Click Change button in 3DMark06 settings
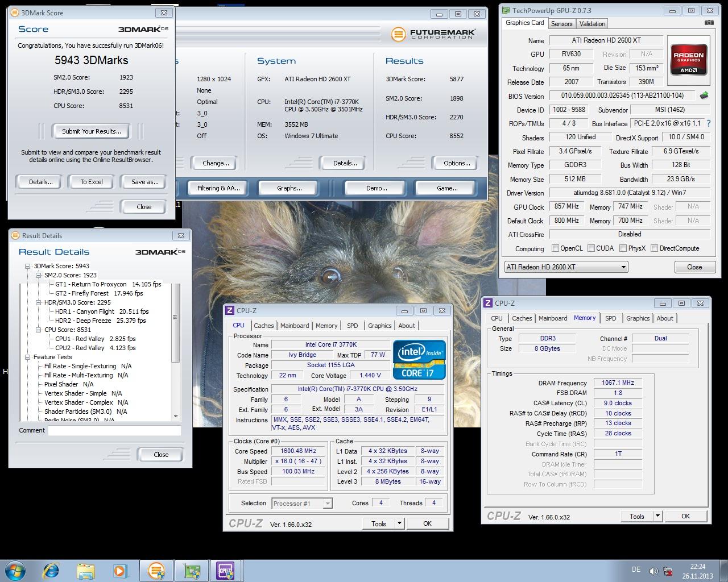 [216, 163]
